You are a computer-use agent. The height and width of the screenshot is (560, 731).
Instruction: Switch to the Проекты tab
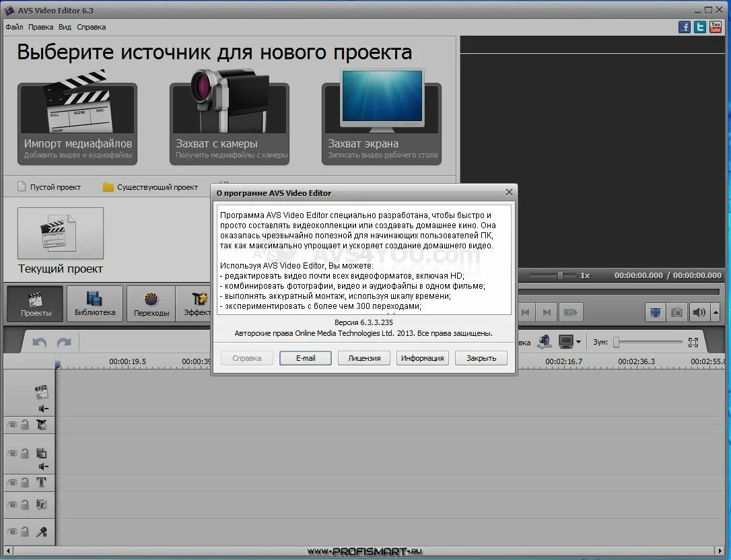pyautogui.click(x=36, y=304)
